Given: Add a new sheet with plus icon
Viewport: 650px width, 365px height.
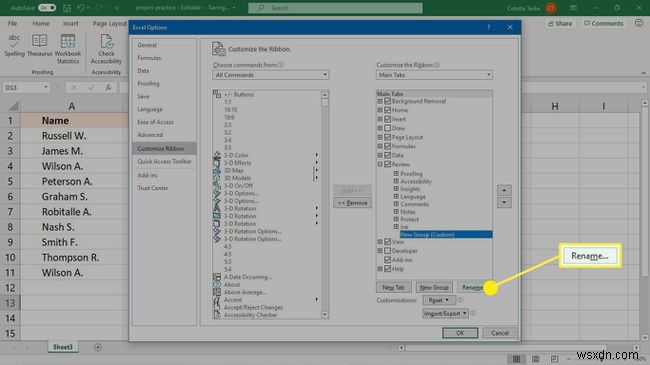Looking at the screenshot, I should click(98, 347).
